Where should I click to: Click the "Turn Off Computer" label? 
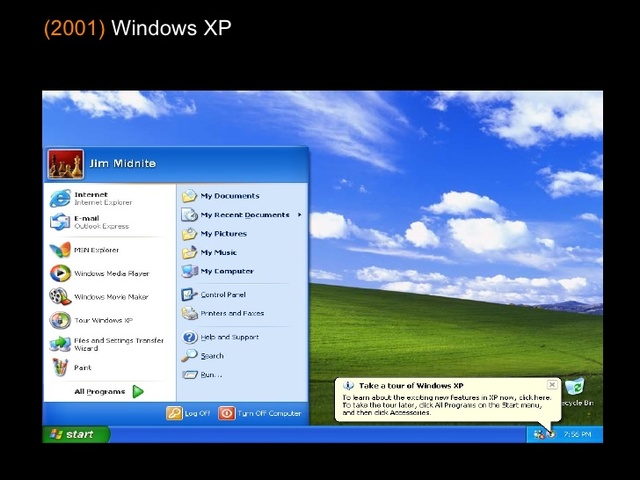(x=269, y=413)
